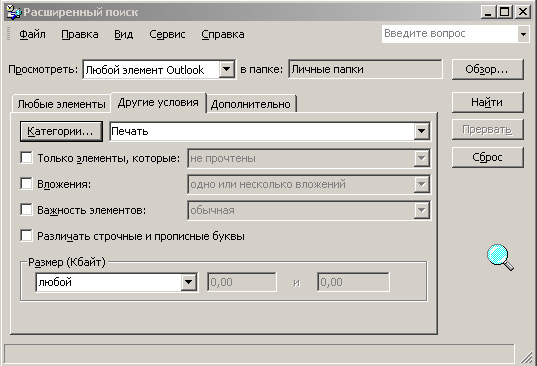Open the Категории... button
Viewport: 537px width, 366px height.
61,131
